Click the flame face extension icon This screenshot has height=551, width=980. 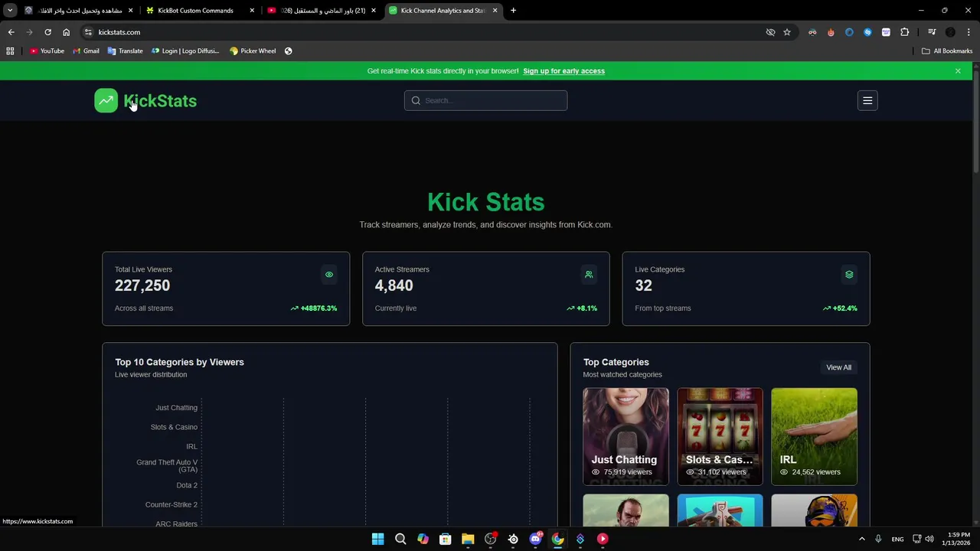tap(831, 32)
